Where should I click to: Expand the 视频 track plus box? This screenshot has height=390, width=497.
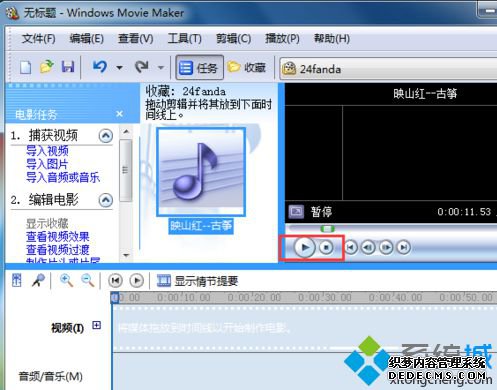pos(96,325)
